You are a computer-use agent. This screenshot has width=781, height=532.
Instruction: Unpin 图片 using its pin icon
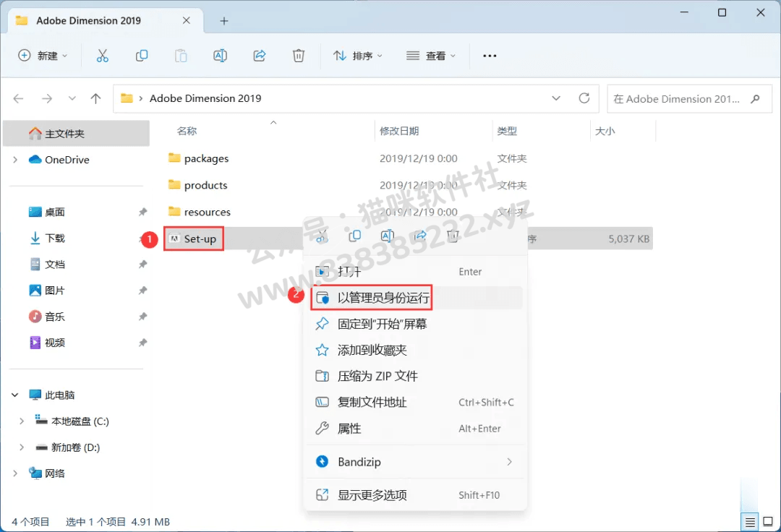click(143, 290)
